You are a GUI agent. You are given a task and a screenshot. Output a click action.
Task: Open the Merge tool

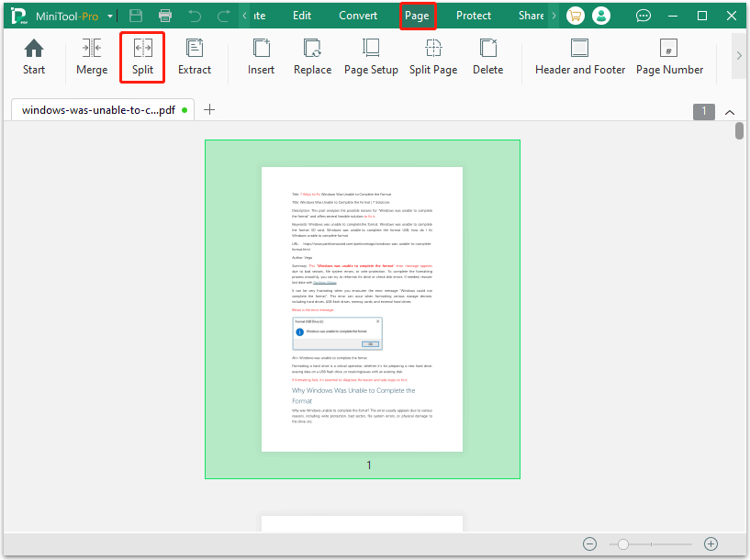pos(91,57)
